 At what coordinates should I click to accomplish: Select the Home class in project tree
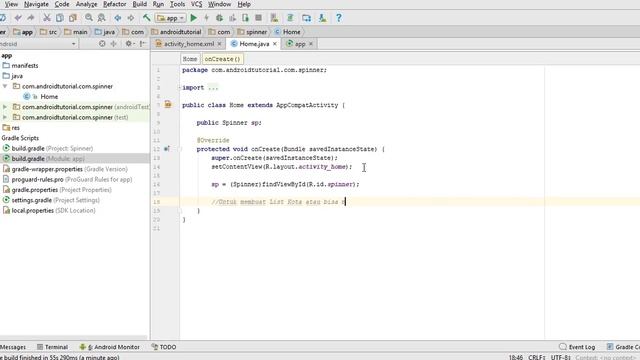tap(49, 97)
